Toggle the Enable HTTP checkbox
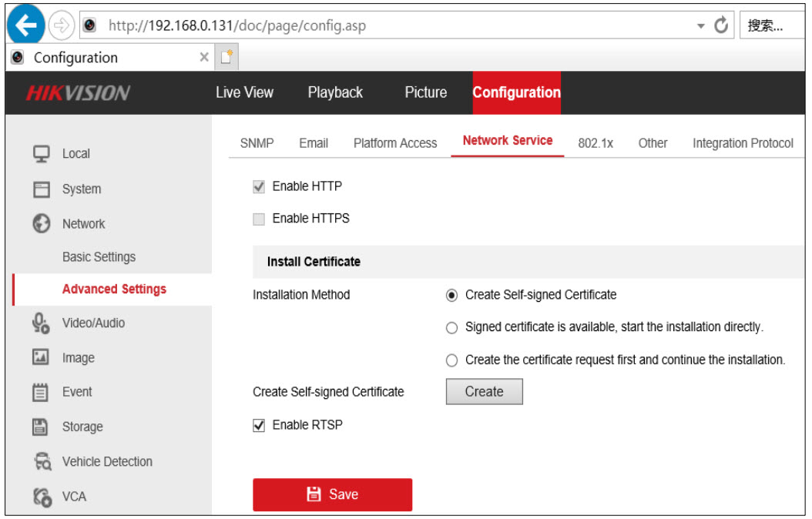812x519 pixels. (259, 186)
